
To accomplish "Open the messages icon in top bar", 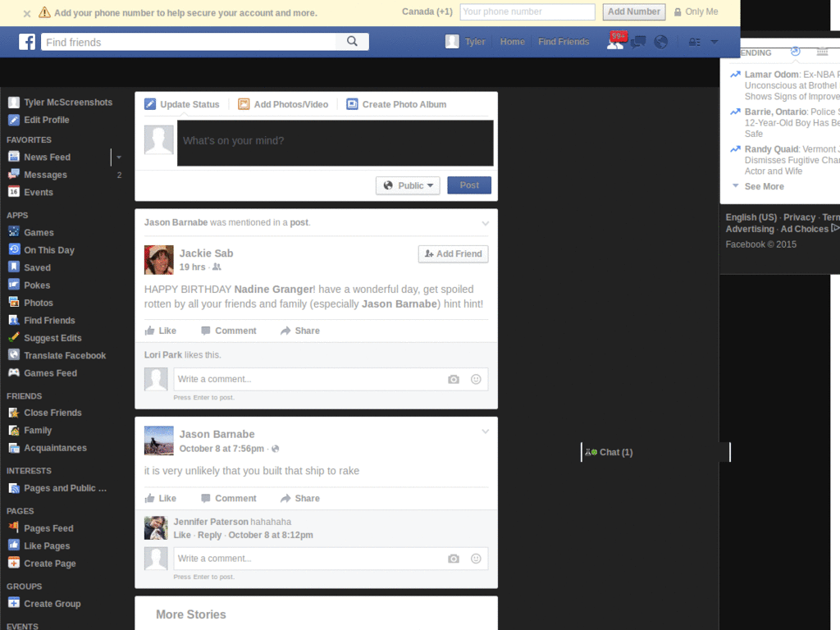I will pyautogui.click(x=638, y=42).
